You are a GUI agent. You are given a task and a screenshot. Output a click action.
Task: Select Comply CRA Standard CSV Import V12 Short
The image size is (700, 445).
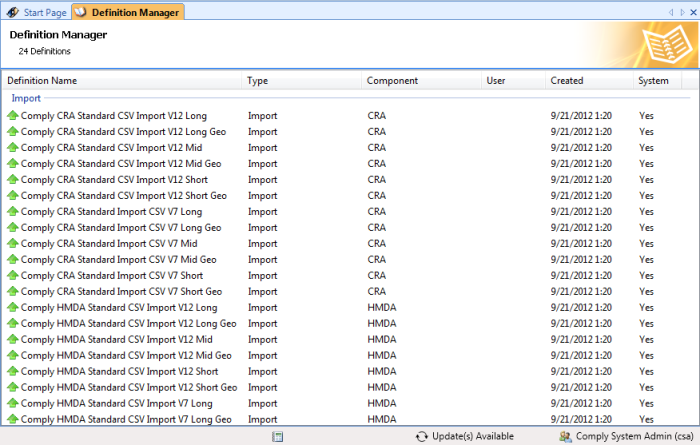114,179
